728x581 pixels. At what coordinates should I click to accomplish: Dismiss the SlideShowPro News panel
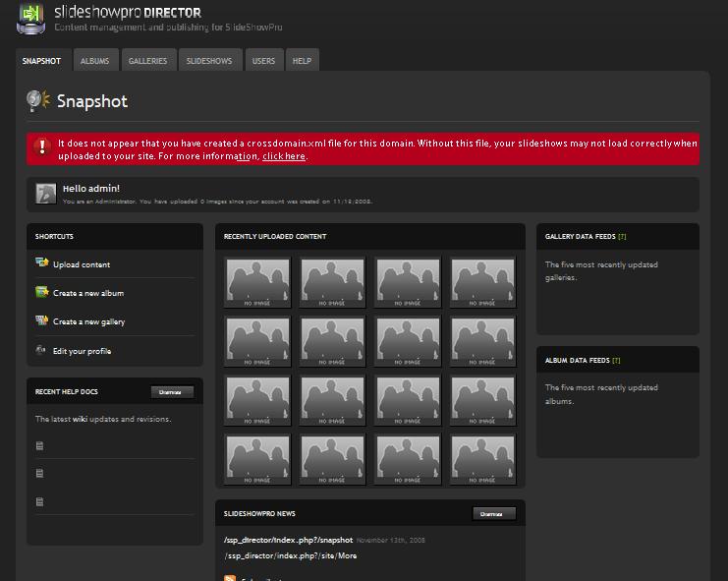(x=494, y=513)
